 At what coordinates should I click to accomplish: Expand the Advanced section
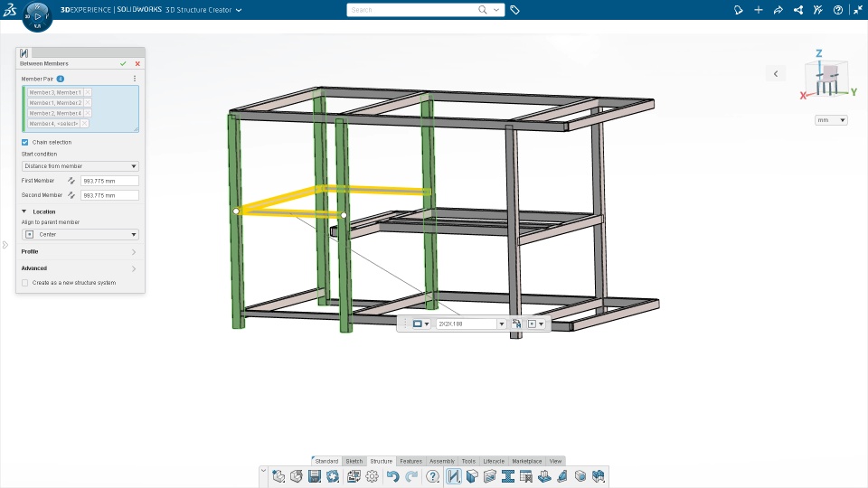pos(80,268)
